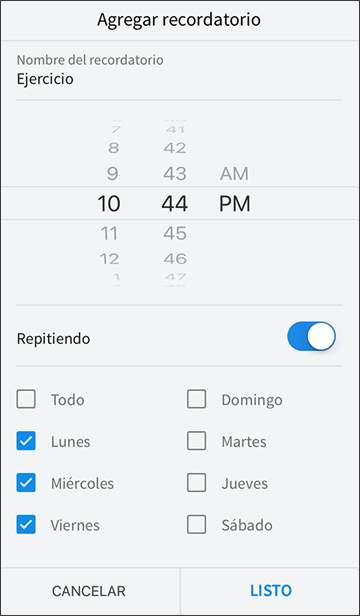Image resolution: width=360 pixels, height=616 pixels.
Task: Choose minute 45 in the picker
Action: pos(175,234)
